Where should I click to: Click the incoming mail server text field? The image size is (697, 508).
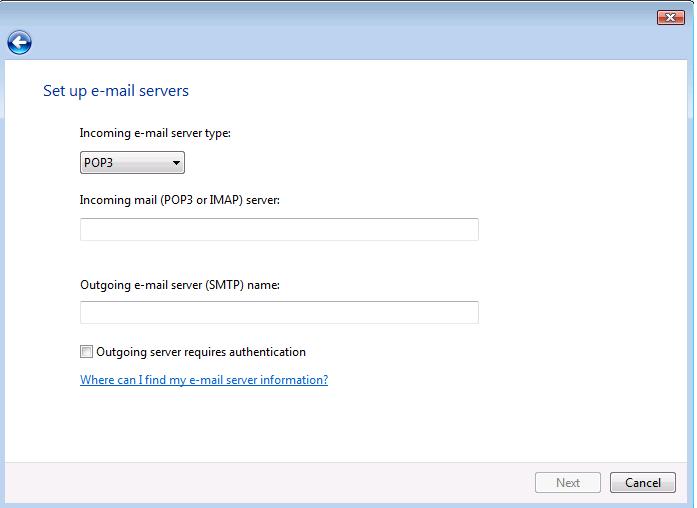point(279,230)
